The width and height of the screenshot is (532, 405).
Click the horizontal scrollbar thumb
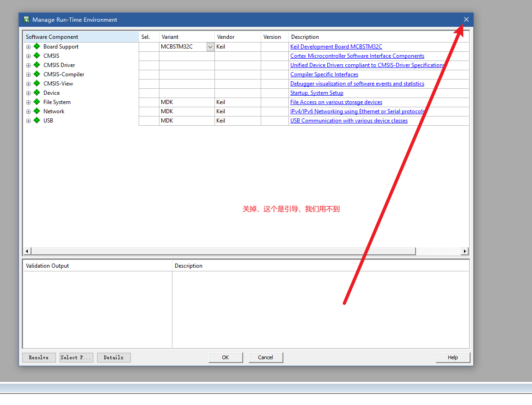223,251
